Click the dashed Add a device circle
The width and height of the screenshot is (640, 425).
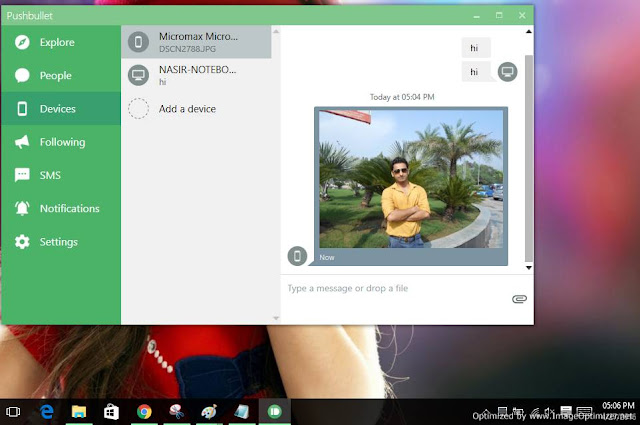138,109
